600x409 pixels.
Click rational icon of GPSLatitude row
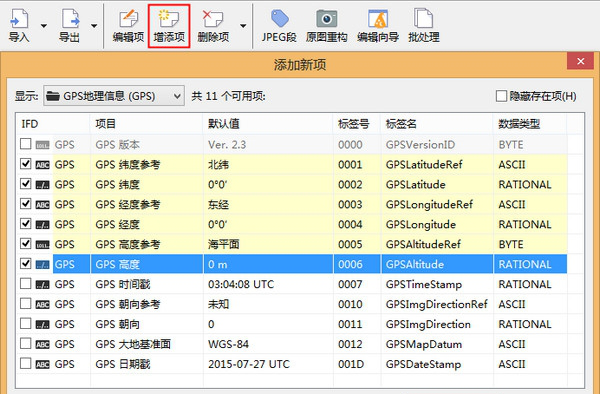pyautogui.click(x=42, y=185)
